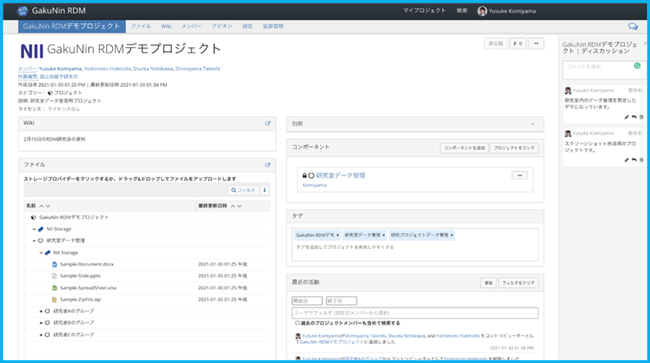The height and width of the screenshot is (363, 650).
Task: Open the メンバー tab in project nav
Action: [x=191, y=26]
